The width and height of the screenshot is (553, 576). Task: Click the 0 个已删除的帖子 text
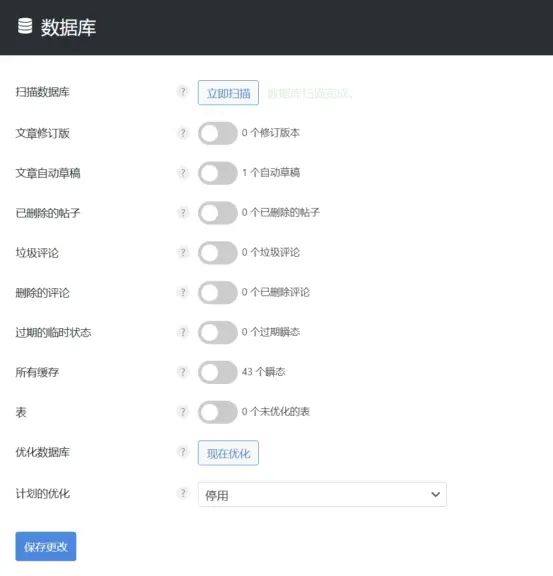pos(281,212)
